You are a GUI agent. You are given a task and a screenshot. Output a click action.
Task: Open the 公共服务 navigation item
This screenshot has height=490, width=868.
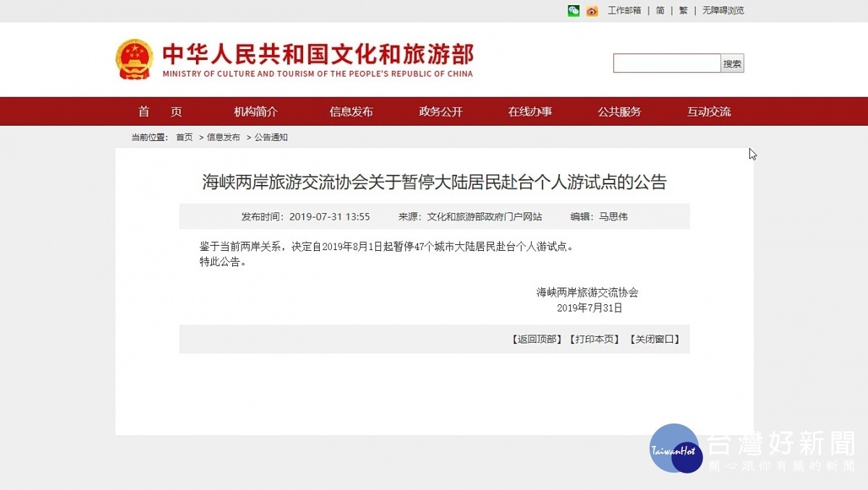click(x=619, y=112)
